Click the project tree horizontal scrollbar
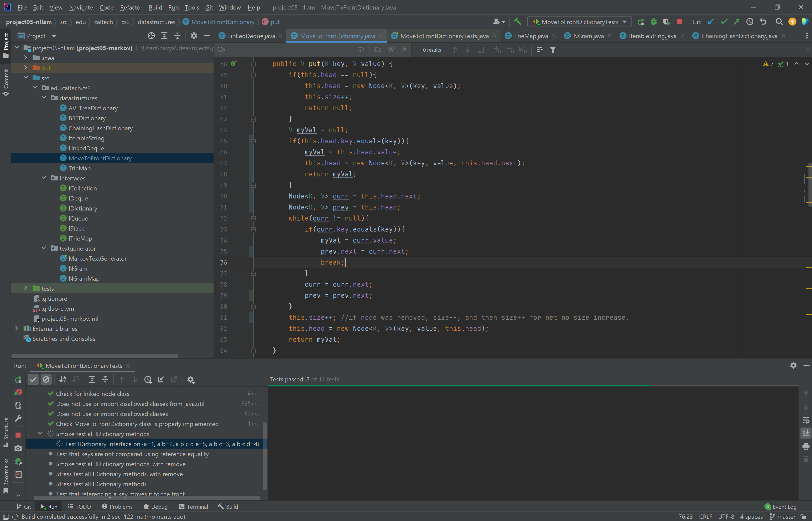 [95, 356]
